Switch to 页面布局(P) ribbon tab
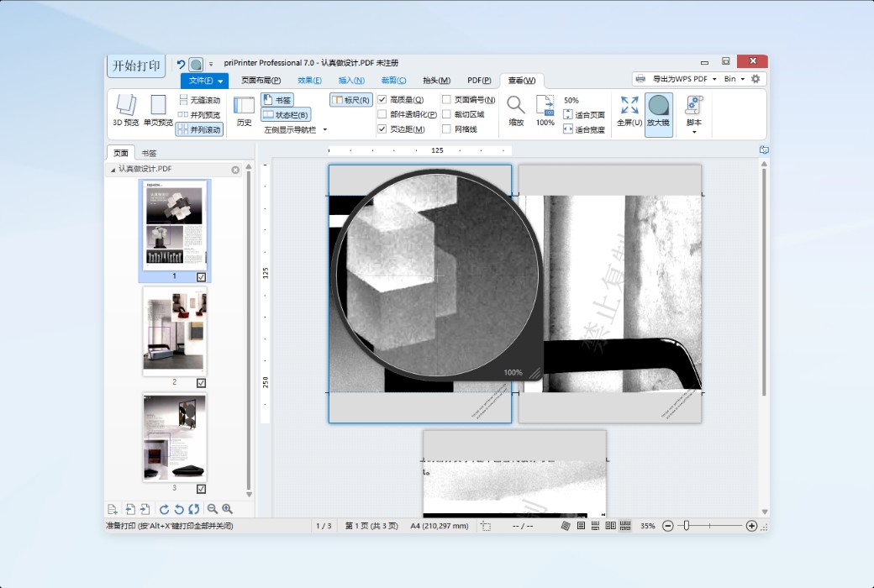 261,81
